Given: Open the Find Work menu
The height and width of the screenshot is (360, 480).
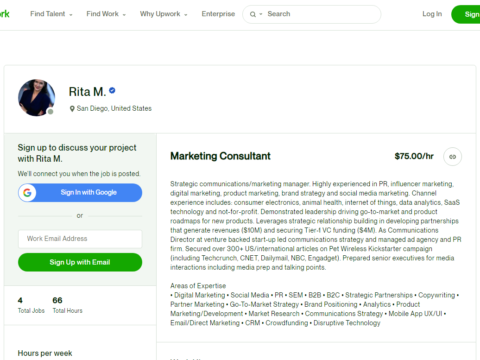Looking at the screenshot, I should (x=106, y=14).
